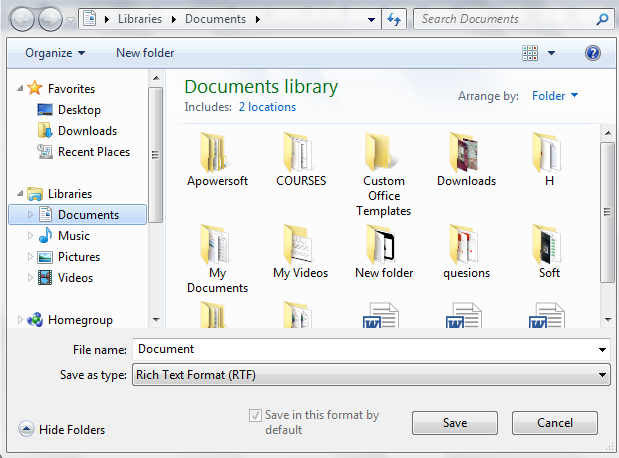
Task: Click the Save button
Action: coord(455,422)
